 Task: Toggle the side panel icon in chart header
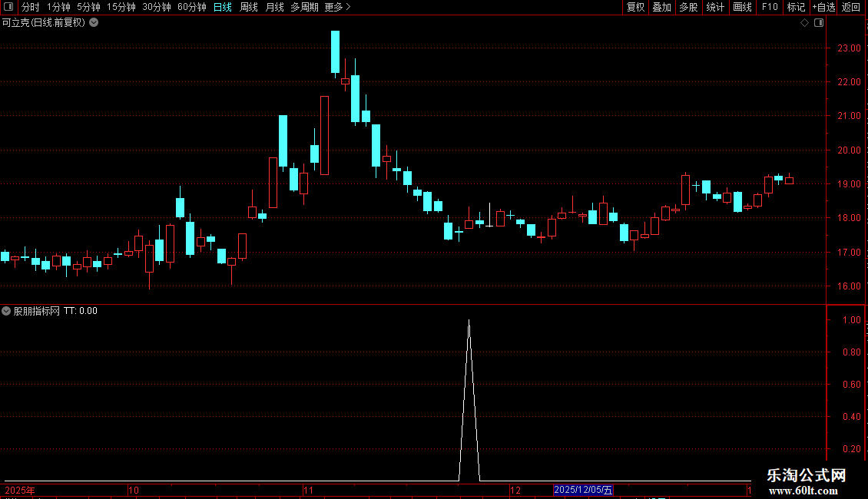coord(819,23)
